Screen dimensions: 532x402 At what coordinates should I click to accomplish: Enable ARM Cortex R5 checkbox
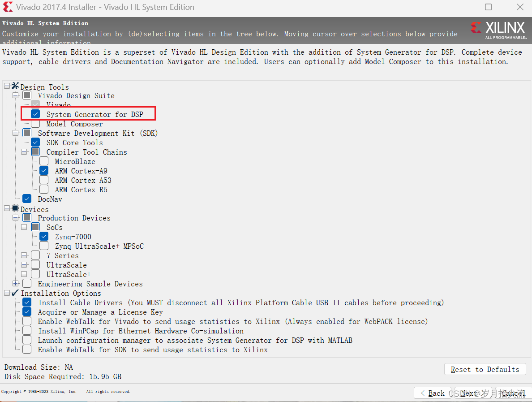click(x=44, y=189)
